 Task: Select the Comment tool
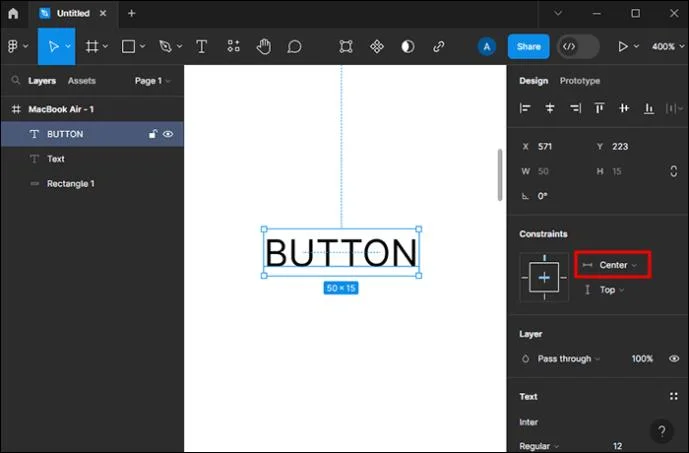point(294,46)
